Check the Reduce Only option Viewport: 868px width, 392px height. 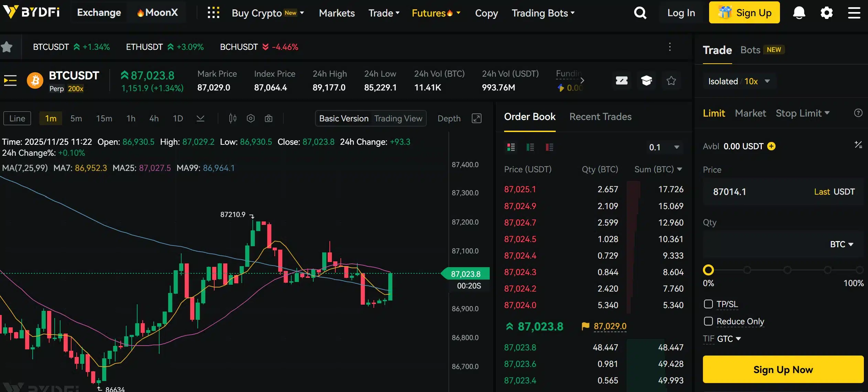[709, 321]
